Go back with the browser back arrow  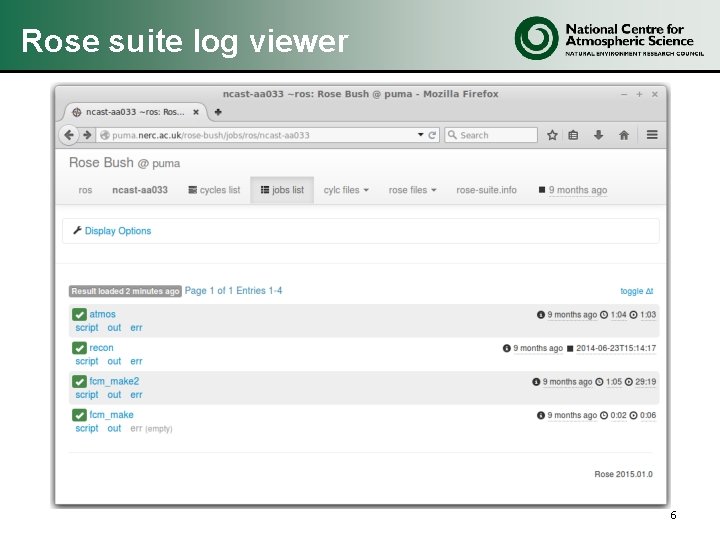(x=69, y=135)
